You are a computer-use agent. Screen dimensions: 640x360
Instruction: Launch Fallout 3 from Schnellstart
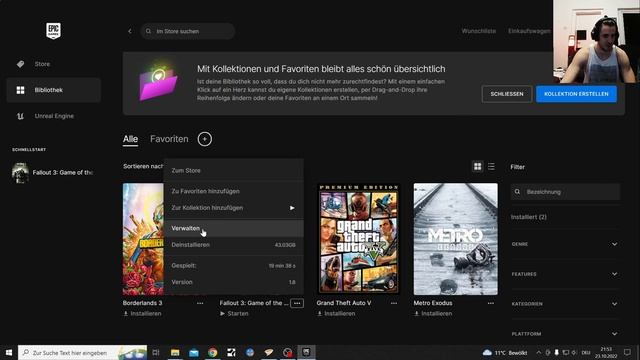pyautogui.click(x=53, y=173)
